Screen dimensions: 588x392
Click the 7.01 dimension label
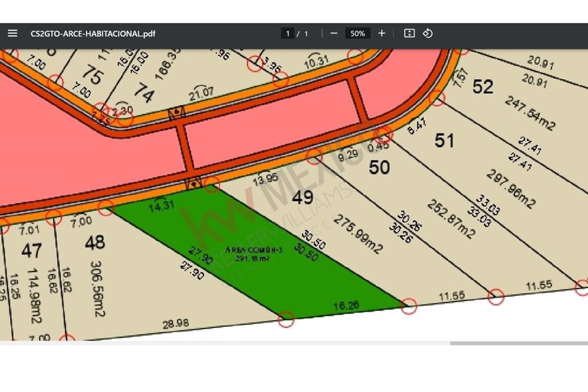(29, 230)
